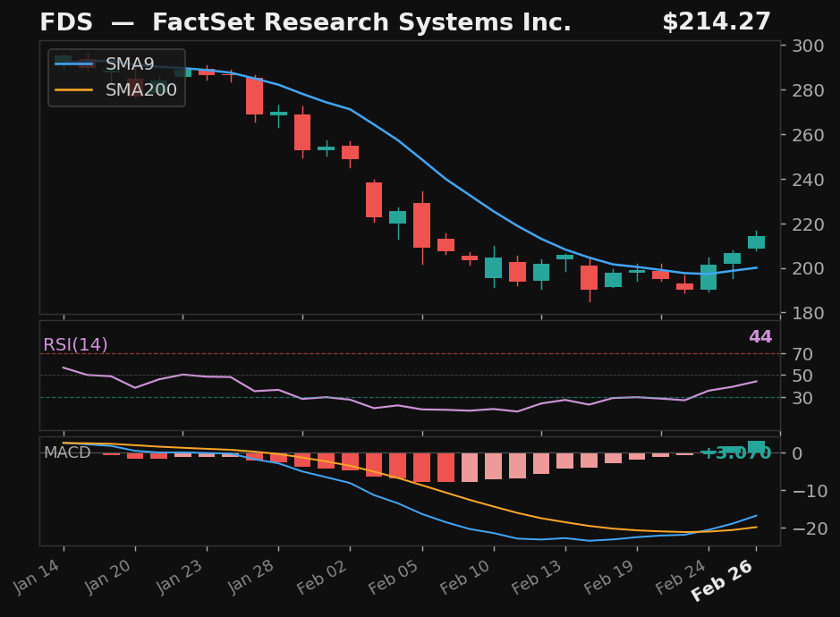Click the red candle spanning 239 to 223

click(x=374, y=199)
